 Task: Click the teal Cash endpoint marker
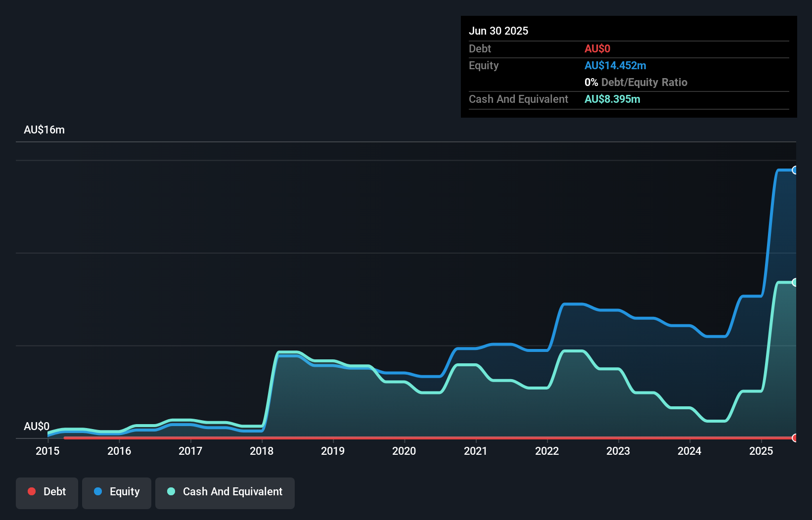tap(795, 282)
